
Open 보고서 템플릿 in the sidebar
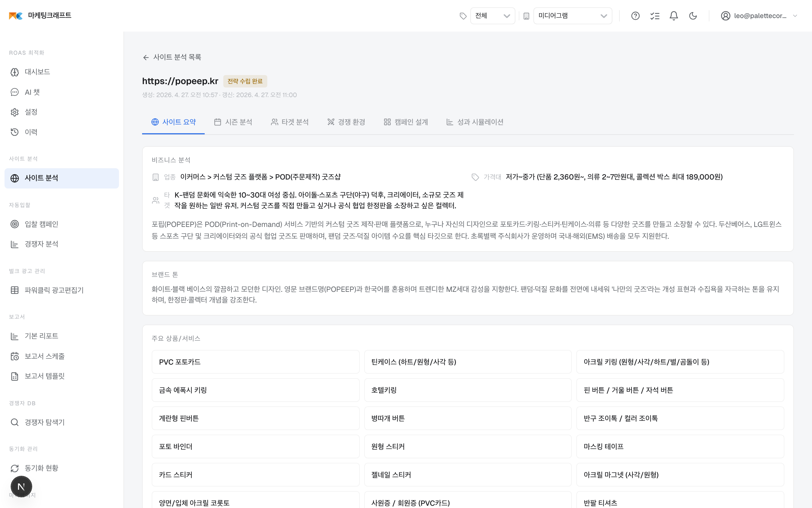click(62, 376)
